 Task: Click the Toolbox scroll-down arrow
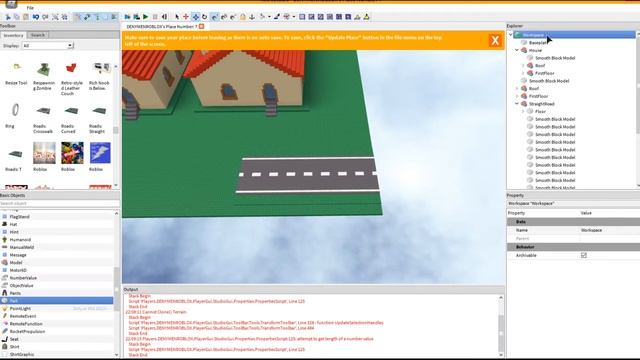point(116,185)
